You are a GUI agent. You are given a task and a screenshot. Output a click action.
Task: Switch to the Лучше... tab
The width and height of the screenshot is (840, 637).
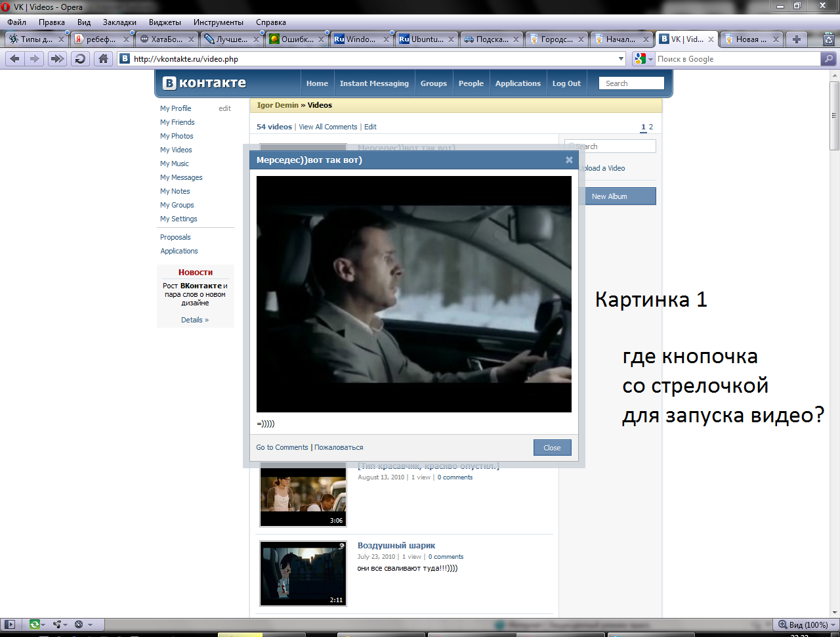tap(232, 39)
